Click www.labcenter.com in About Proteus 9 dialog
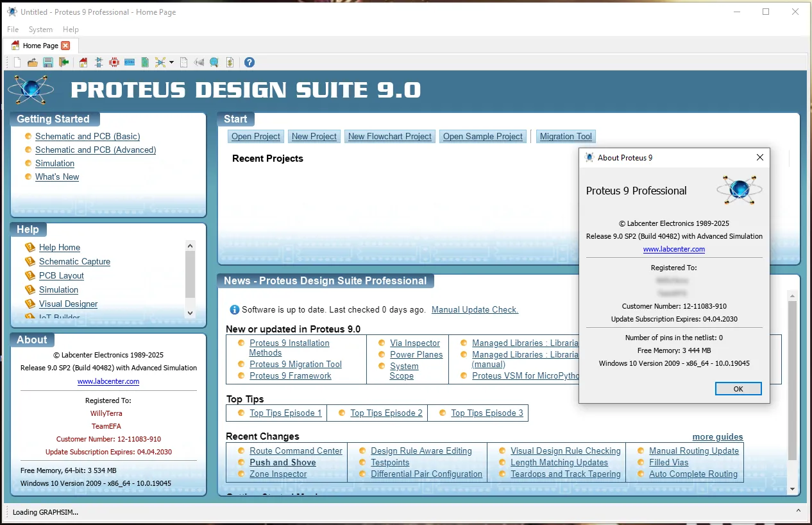Image resolution: width=812 pixels, height=525 pixels. [x=674, y=249]
